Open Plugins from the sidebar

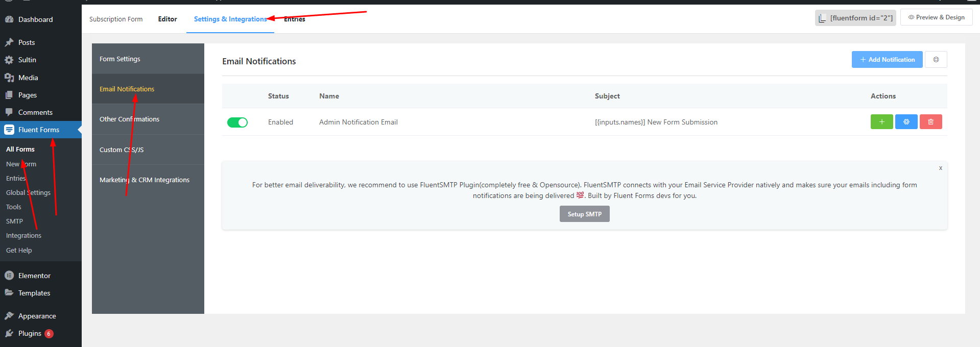click(x=30, y=333)
